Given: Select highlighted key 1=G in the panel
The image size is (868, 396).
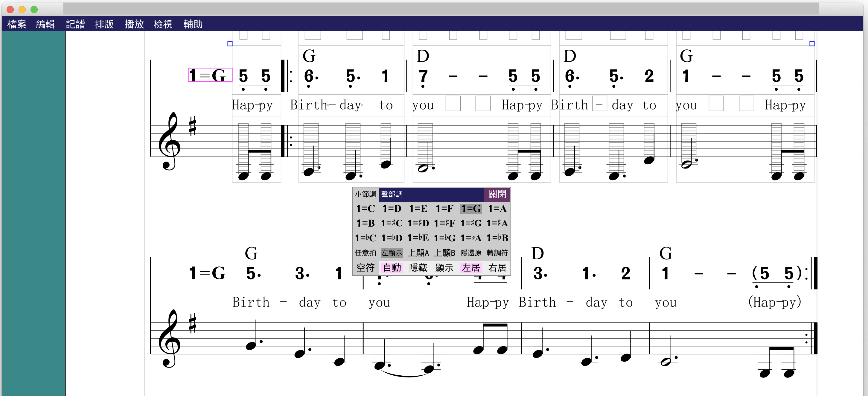Looking at the screenshot, I should click(x=471, y=209).
